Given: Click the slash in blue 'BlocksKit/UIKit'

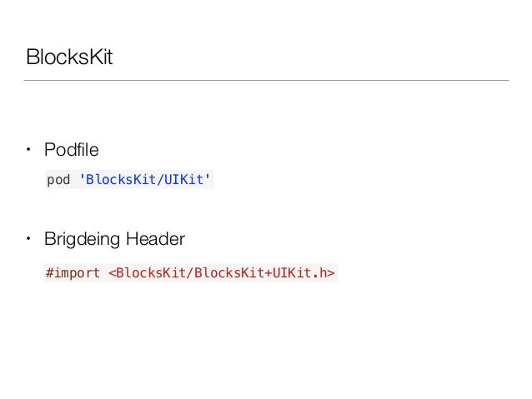Looking at the screenshot, I should click(160, 179).
